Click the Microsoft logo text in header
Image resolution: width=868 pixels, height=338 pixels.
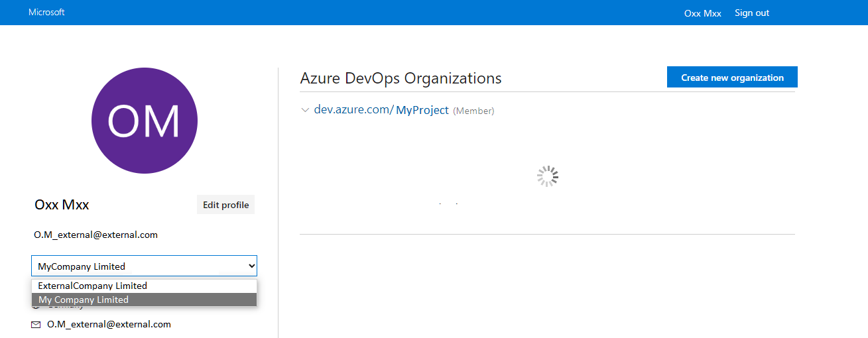[x=46, y=13]
